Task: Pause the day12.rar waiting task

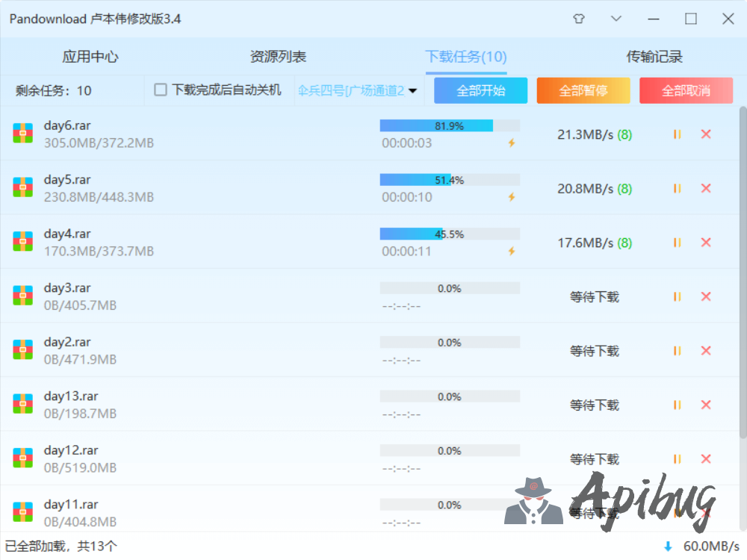Action: tap(677, 458)
